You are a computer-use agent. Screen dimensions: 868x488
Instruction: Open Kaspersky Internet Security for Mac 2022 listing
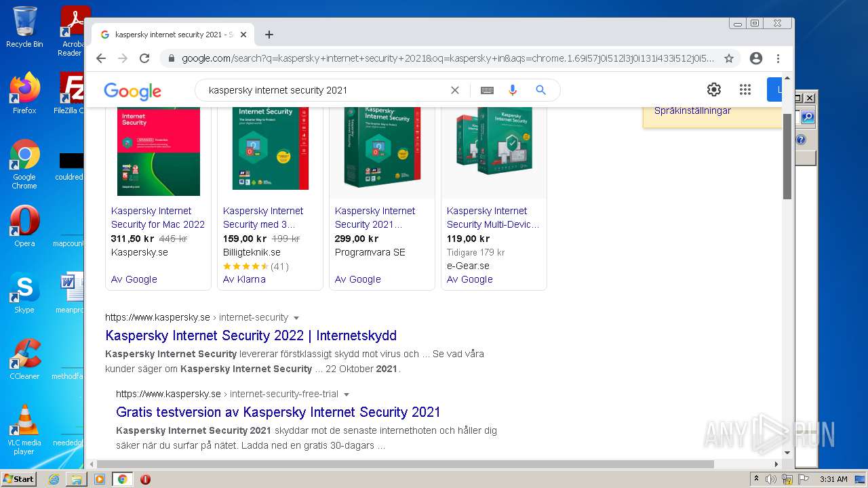pos(158,218)
